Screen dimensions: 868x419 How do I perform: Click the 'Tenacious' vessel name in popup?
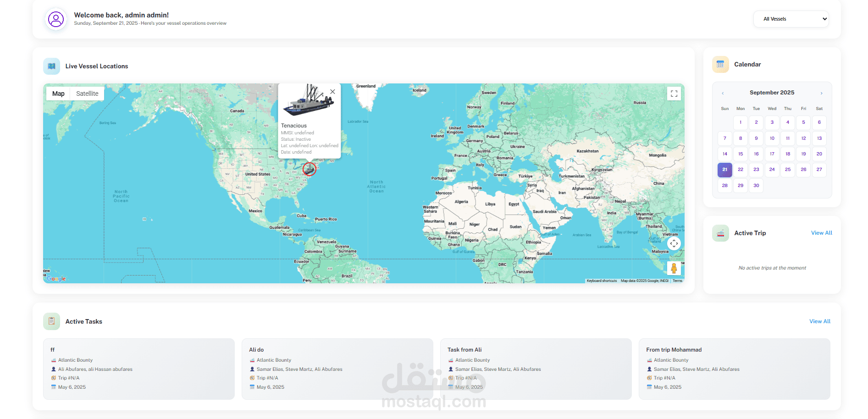tap(294, 126)
